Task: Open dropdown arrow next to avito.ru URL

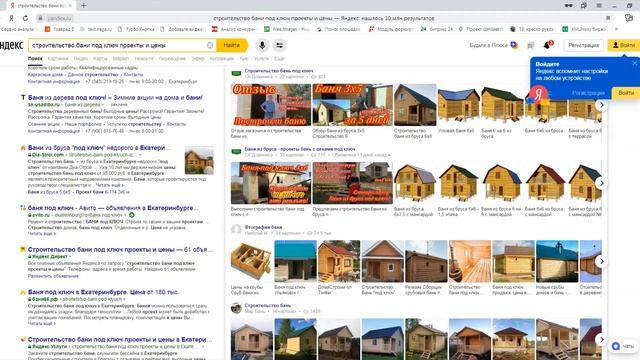Action: 124,215
